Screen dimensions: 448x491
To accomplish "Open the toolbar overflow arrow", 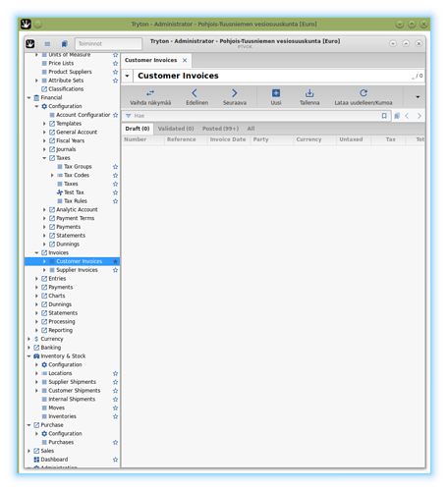I will [418, 97].
